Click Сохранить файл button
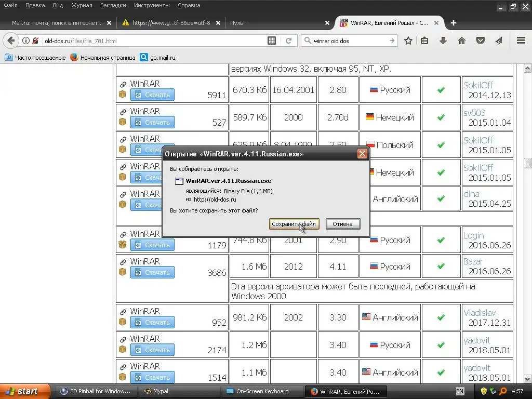The image size is (532, 399). click(x=294, y=224)
